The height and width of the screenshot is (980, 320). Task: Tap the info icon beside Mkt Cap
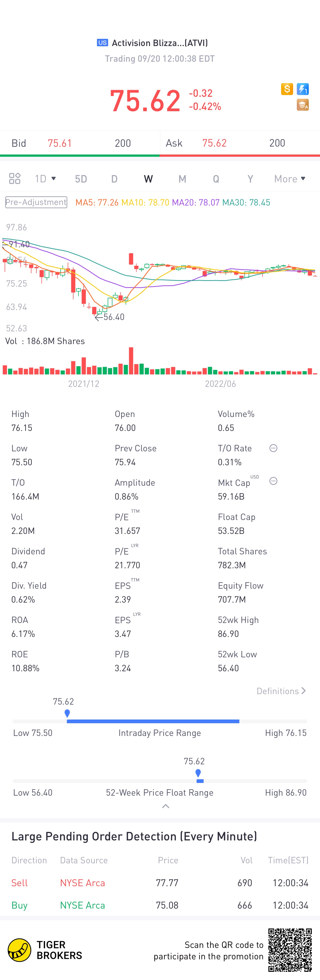pos(273,481)
